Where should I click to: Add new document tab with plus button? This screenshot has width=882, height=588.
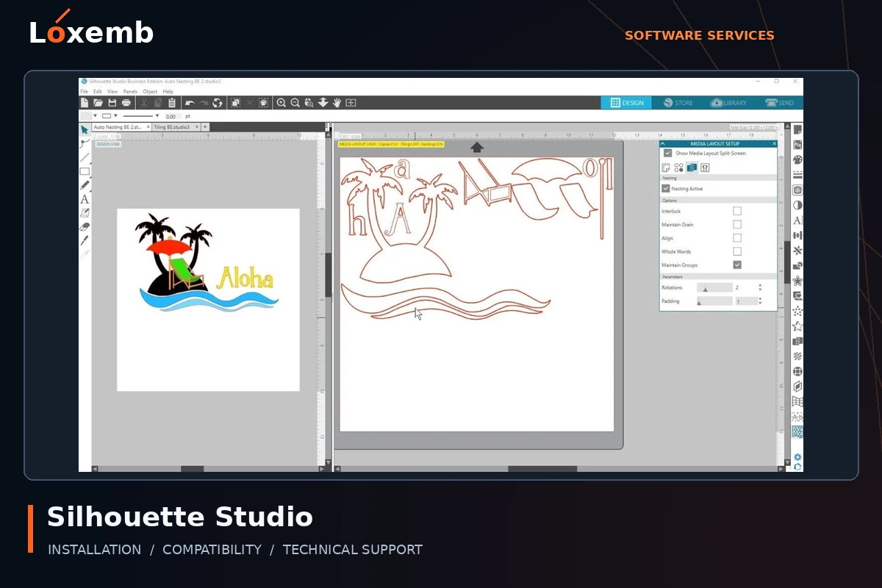pos(205,127)
